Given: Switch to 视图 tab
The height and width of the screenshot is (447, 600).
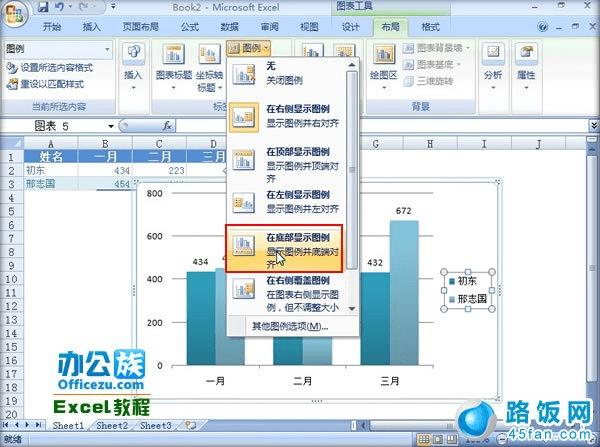Looking at the screenshot, I should [x=309, y=27].
